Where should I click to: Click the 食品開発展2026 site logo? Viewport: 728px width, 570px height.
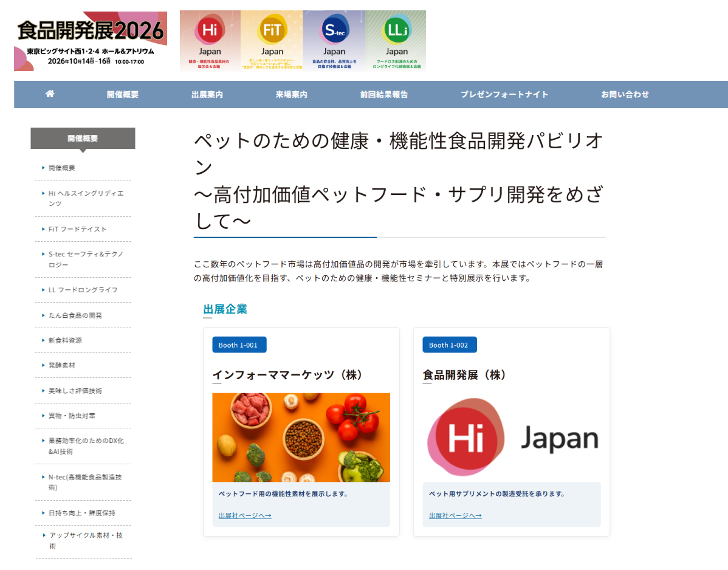[x=91, y=41]
